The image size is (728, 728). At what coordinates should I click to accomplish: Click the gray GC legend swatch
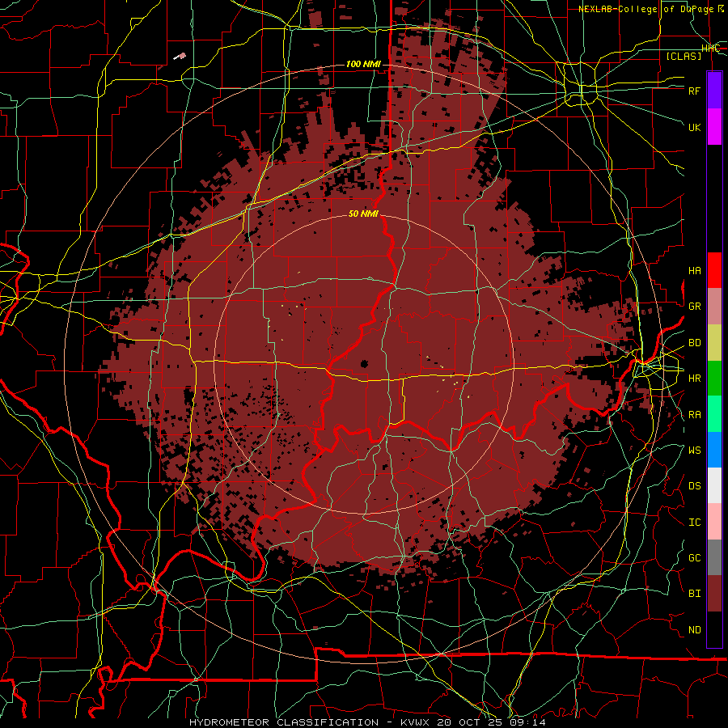coord(714,557)
